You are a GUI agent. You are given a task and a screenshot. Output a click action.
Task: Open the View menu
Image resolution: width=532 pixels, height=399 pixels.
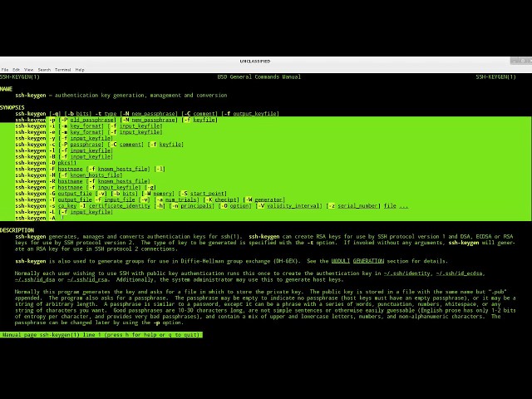coord(29,70)
